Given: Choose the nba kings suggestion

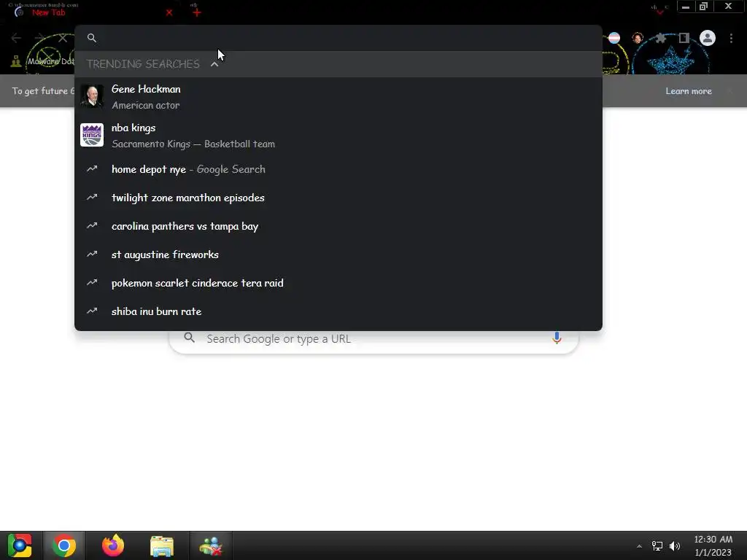Looking at the screenshot, I should [338, 135].
